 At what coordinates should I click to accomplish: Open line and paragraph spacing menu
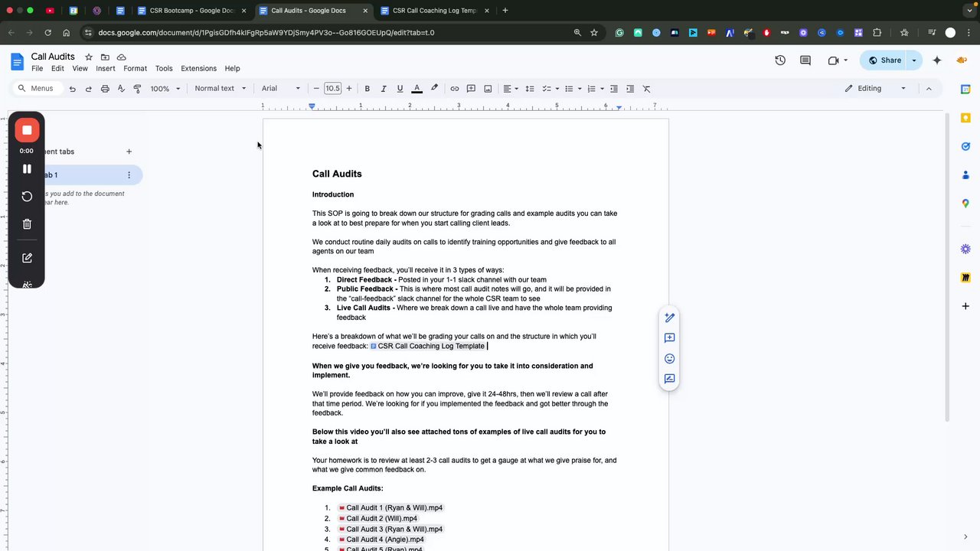point(530,89)
